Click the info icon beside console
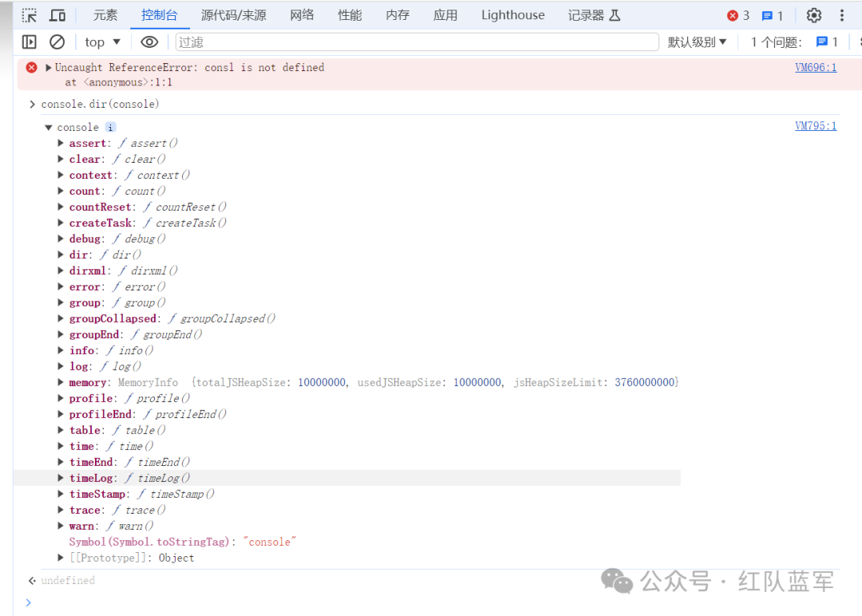The image size is (862, 616). click(x=110, y=127)
